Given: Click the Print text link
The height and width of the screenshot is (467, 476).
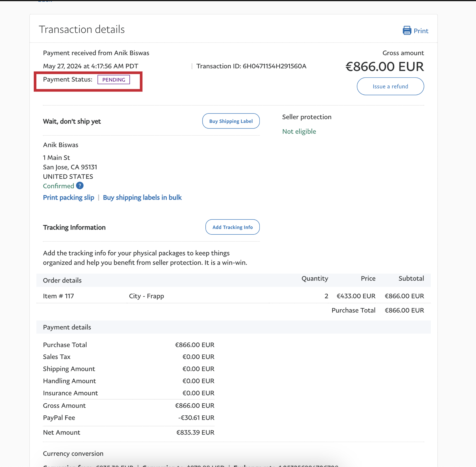Looking at the screenshot, I should click(421, 31).
